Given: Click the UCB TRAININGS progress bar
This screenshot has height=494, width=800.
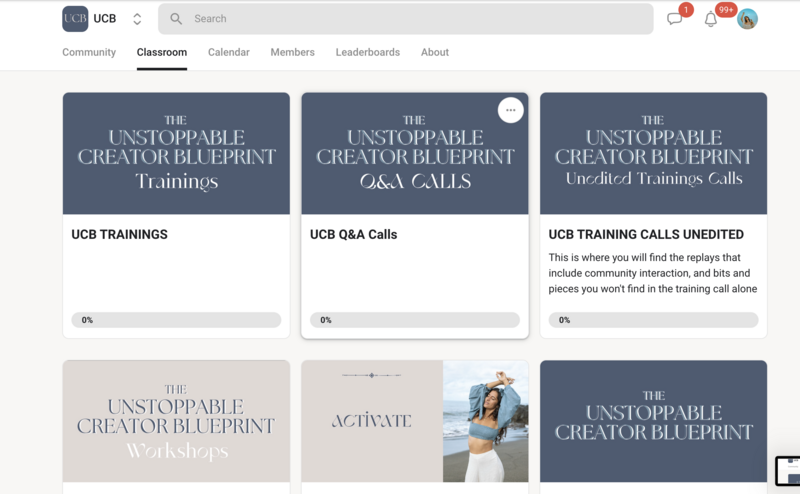Looking at the screenshot, I should click(176, 320).
